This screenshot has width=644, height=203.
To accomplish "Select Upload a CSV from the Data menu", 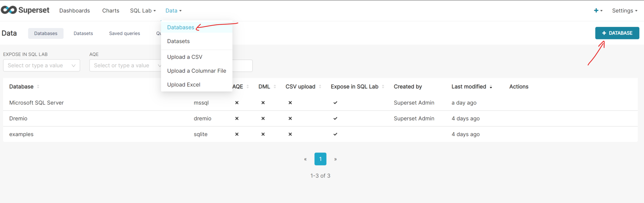I will tap(185, 57).
